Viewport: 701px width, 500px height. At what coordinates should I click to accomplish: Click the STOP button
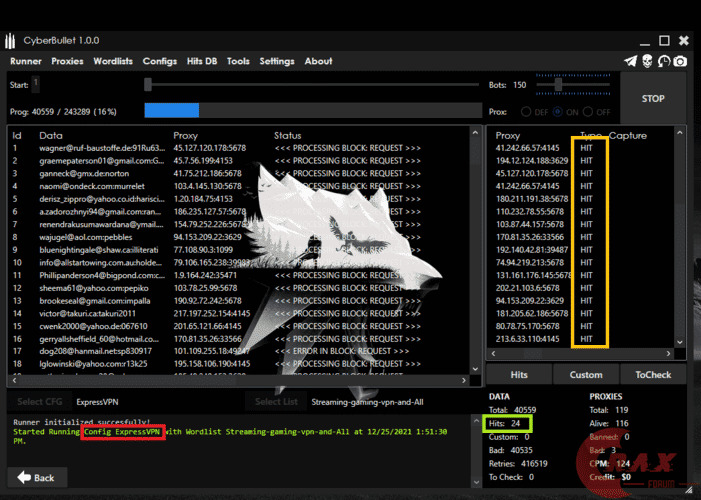(653, 98)
